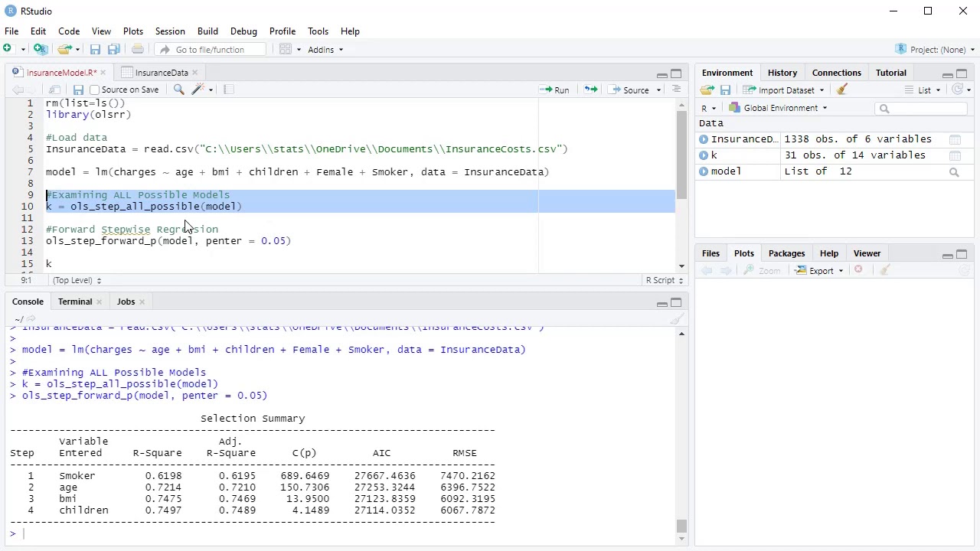Open recent files dropdown arrow

coord(77,50)
